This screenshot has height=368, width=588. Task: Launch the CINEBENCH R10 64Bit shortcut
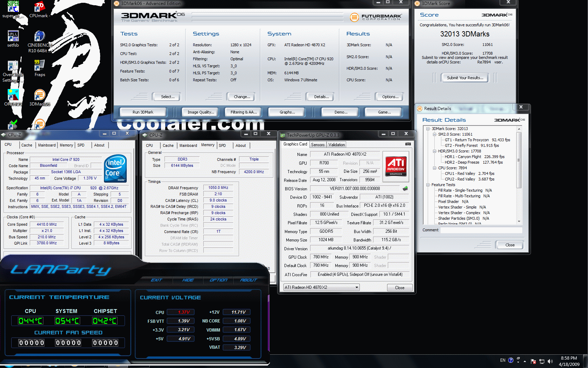[40, 41]
